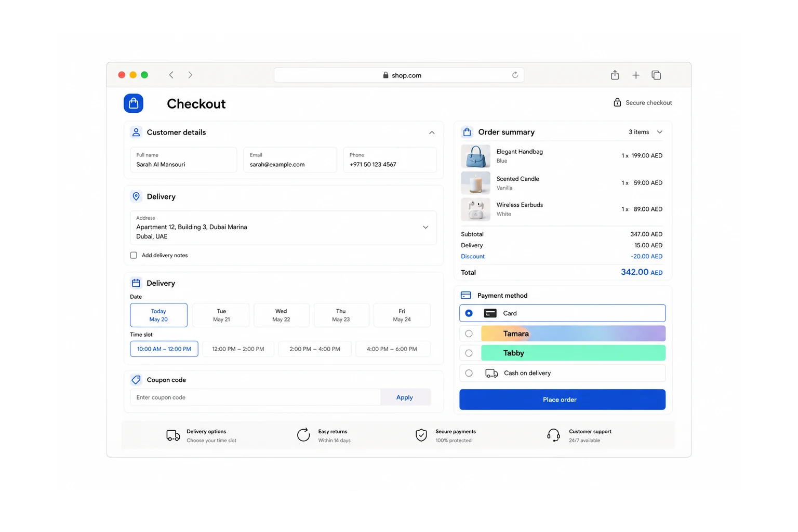This screenshot has width=798, height=532.
Task: Select the Tamara payment radio button
Action: coord(469,334)
